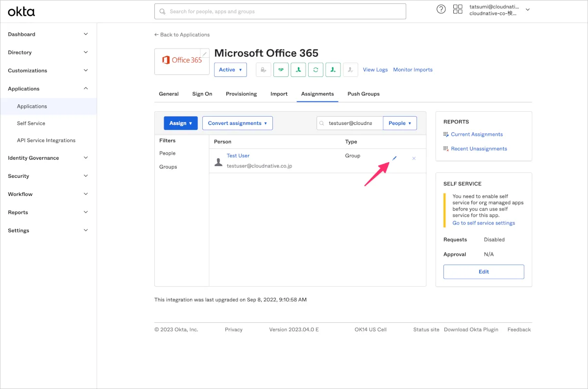
Task: Click the greyed-out lock icon beside Active
Action: (x=264, y=70)
